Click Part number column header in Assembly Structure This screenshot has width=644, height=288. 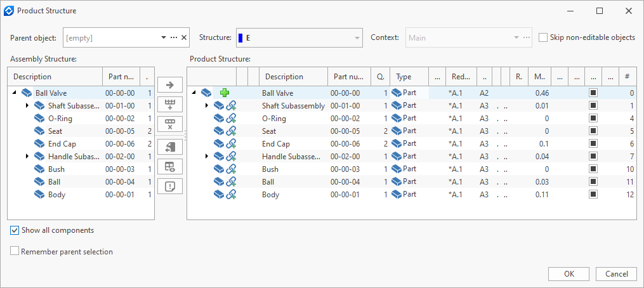[x=121, y=77]
